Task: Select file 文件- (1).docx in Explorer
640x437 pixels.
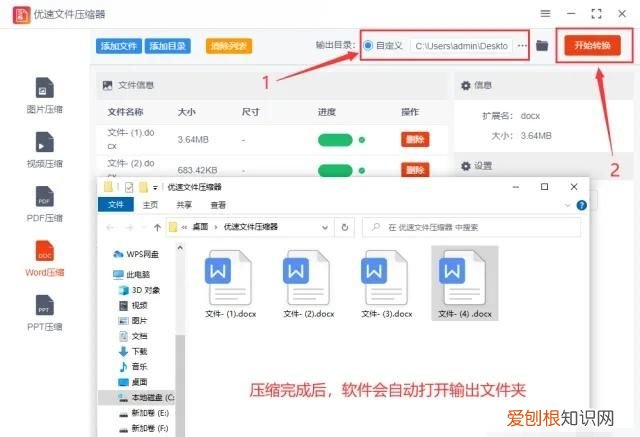Action: tap(230, 284)
